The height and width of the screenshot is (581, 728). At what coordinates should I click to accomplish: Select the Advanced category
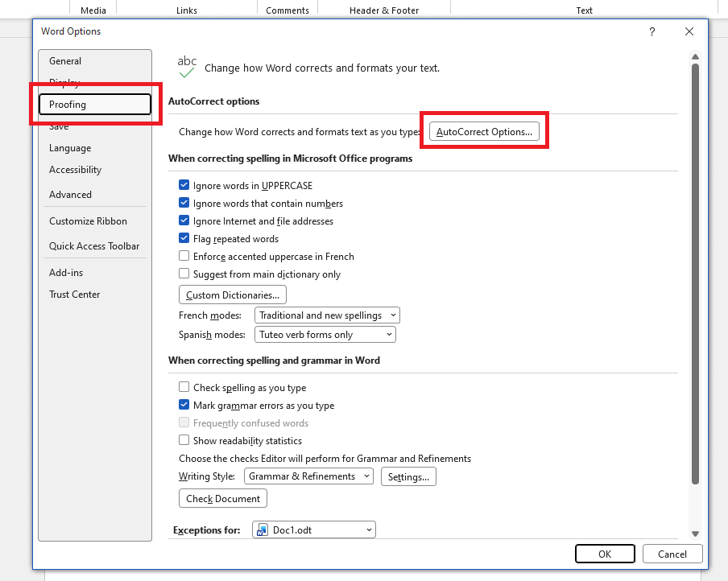point(70,195)
